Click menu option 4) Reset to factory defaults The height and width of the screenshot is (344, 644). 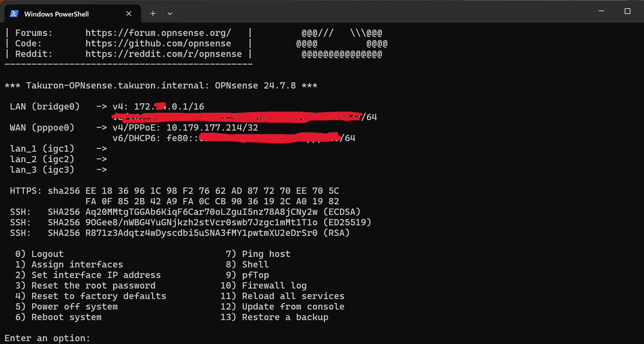coord(91,296)
